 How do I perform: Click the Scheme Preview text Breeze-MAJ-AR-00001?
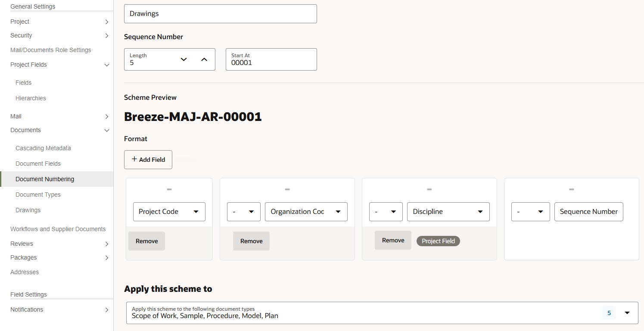[193, 117]
